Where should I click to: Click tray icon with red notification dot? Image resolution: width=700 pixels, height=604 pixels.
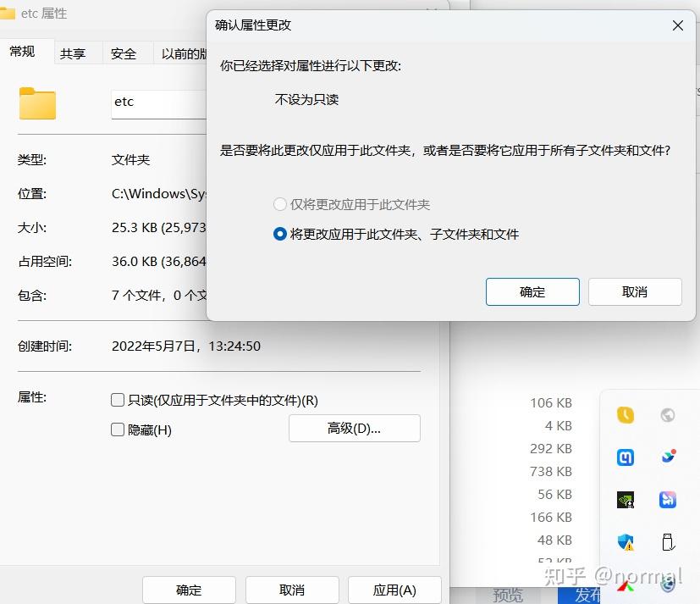click(x=668, y=456)
